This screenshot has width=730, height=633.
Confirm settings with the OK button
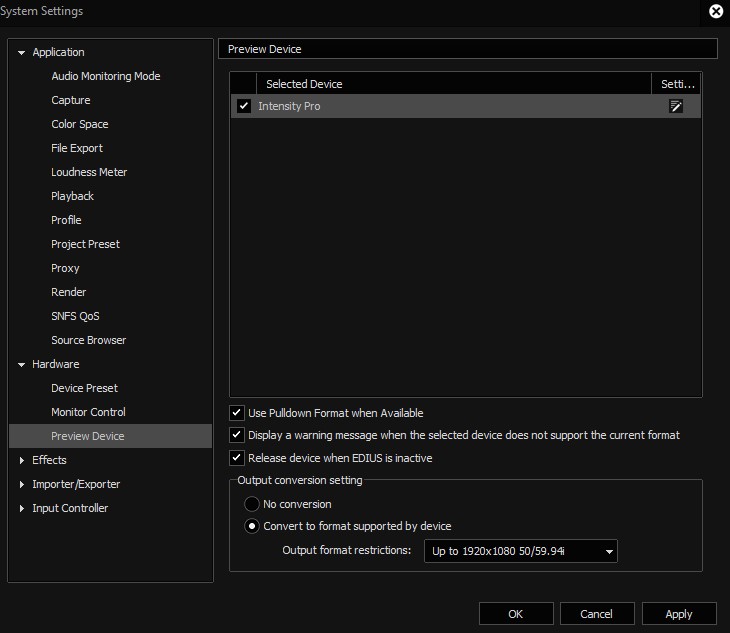click(x=516, y=614)
